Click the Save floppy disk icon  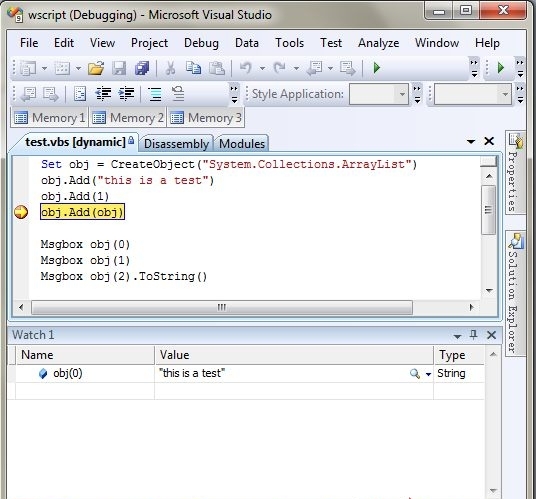tap(119, 68)
